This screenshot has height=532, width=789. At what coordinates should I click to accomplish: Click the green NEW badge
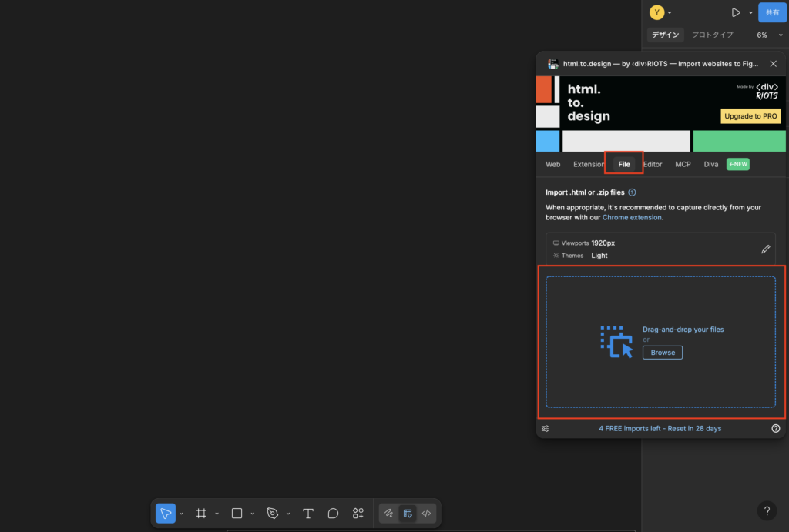tap(737, 164)
